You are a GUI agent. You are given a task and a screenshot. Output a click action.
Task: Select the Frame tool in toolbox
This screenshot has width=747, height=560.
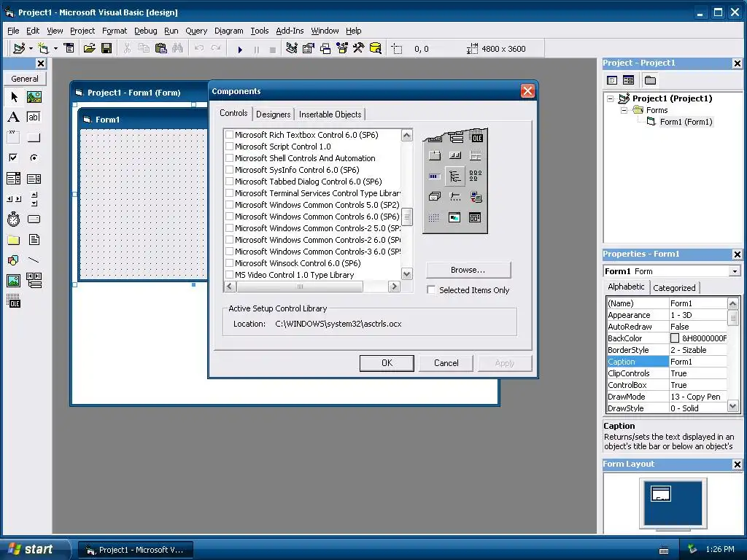[x=14, y=138]
